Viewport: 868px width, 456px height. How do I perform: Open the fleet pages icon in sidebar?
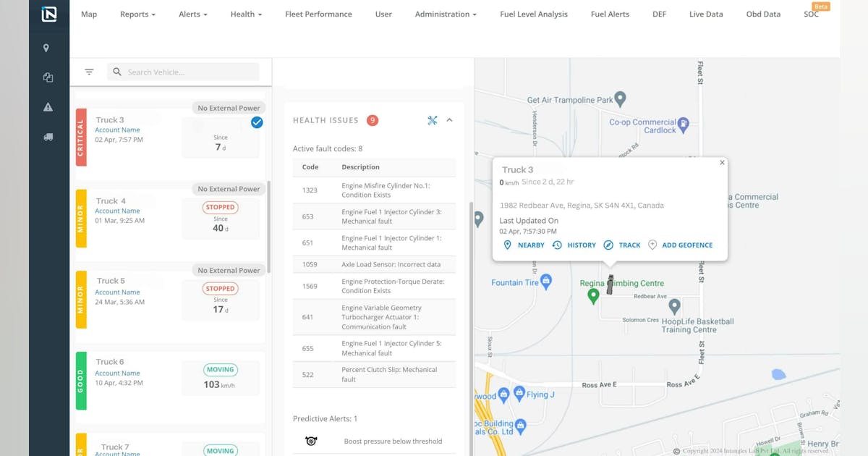tap(47, 76)
